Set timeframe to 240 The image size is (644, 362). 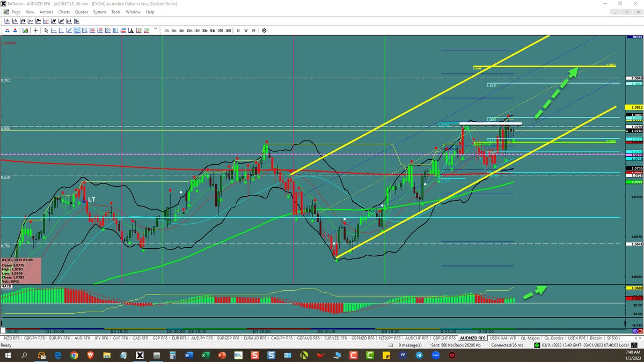[x=220, y=31]
